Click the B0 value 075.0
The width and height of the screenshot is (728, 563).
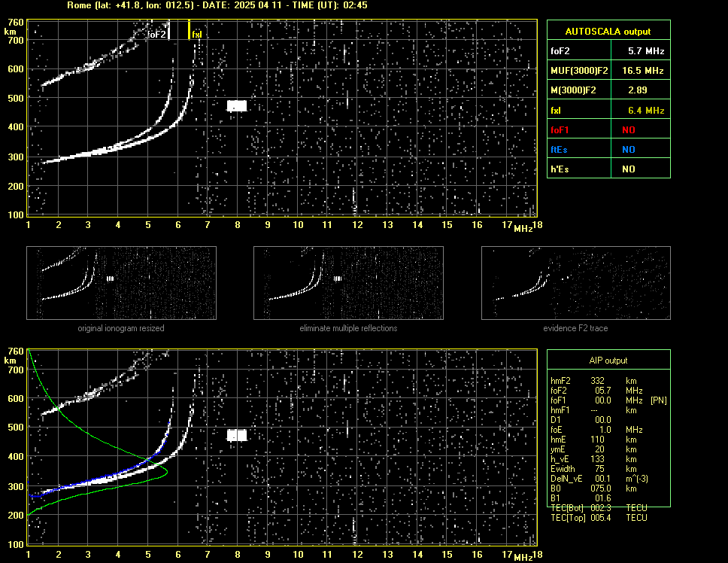coord(601,488)
